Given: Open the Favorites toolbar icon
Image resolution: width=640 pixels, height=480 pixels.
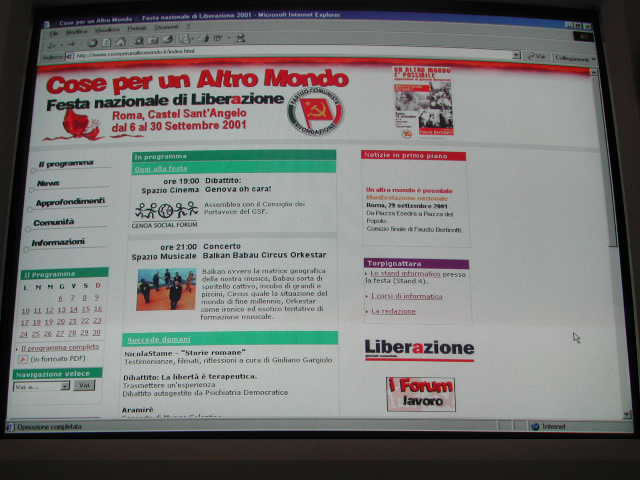Looking at the screenshot, I should 154,40.
